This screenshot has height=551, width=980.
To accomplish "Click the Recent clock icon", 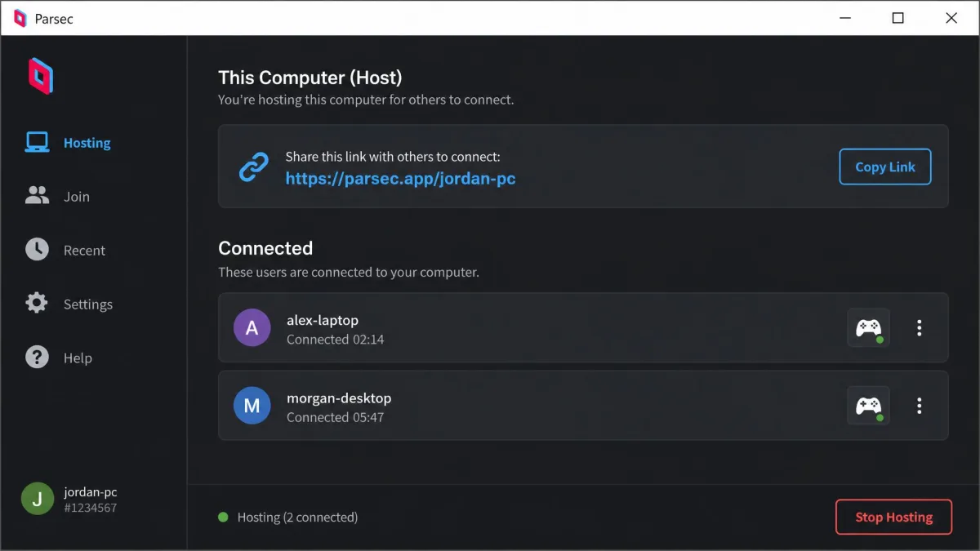I will (x=37, y=250).
